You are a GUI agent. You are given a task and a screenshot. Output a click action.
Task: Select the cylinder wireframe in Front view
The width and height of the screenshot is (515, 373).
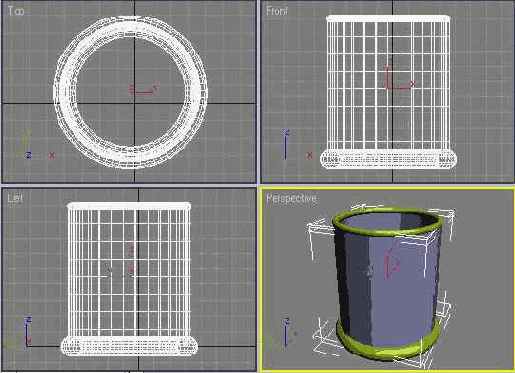tap(388, 83)
